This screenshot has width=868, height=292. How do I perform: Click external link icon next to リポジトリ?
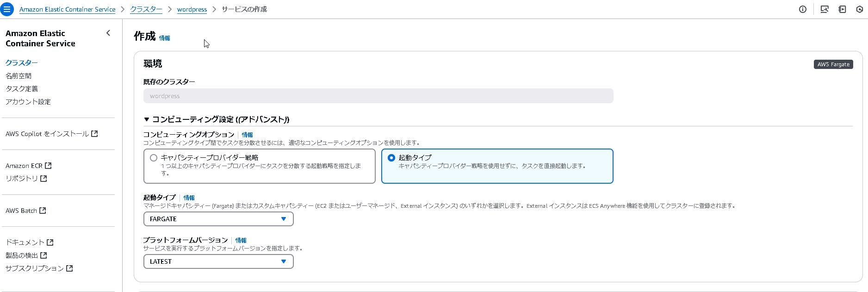pos(43,179)
